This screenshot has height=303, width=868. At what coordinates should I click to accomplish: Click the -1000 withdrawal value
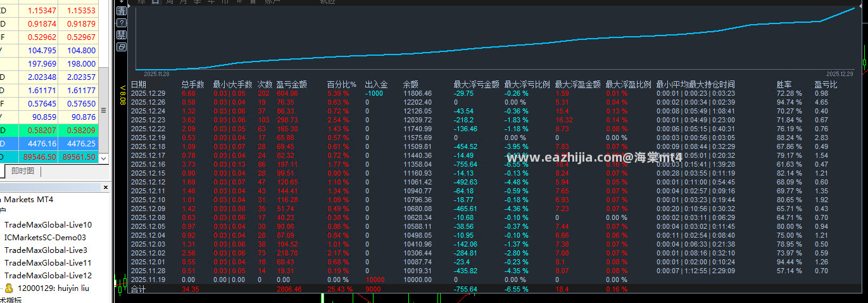374,93
